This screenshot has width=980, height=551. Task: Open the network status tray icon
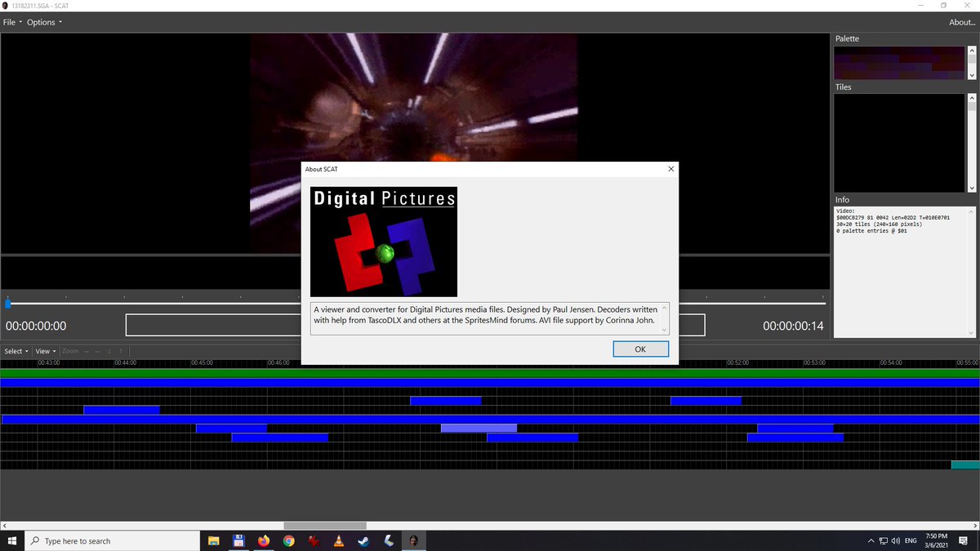point(883,540)
